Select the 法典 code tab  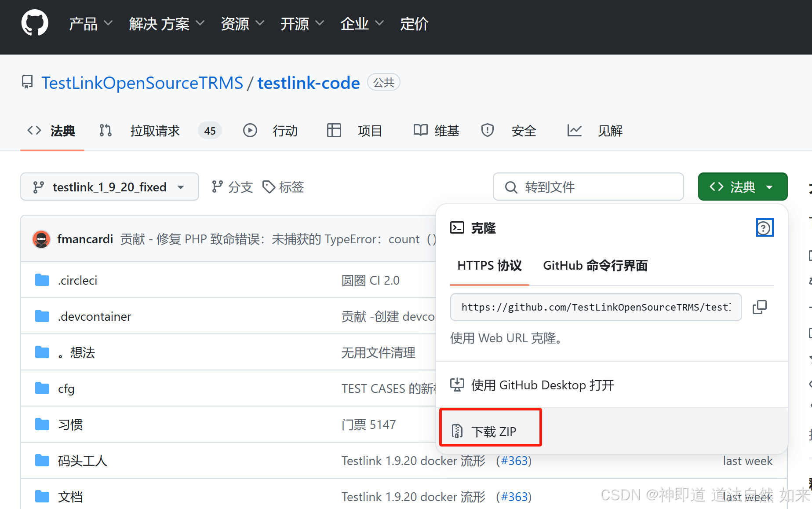point(52,131)
